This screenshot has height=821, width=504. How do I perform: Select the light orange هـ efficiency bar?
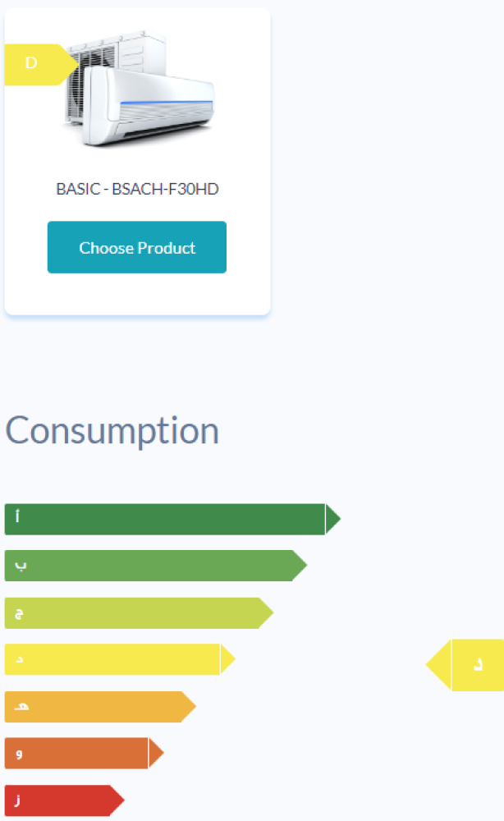[92, 707]
